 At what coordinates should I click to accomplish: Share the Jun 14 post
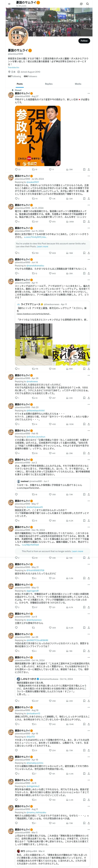point(89,273)
